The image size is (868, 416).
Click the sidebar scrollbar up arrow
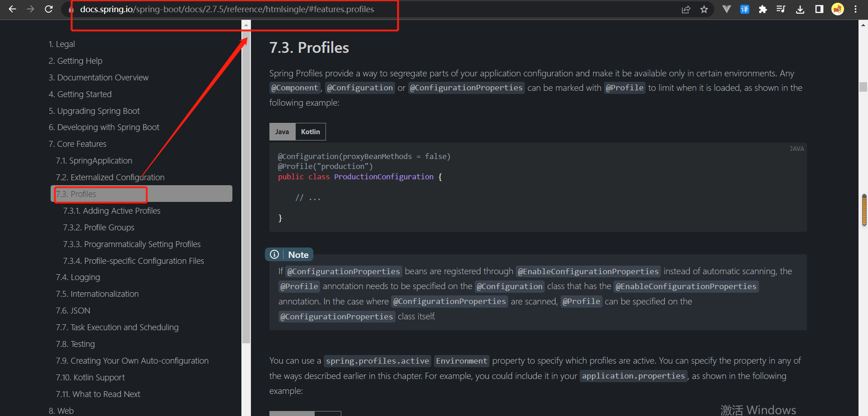point(246,25)
